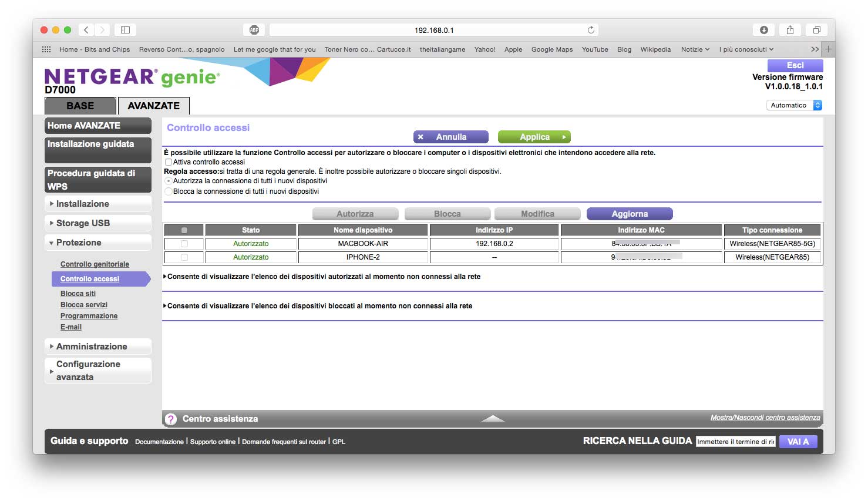
Task: Open Home AVANZATE menu item
Action: point(98,126)
